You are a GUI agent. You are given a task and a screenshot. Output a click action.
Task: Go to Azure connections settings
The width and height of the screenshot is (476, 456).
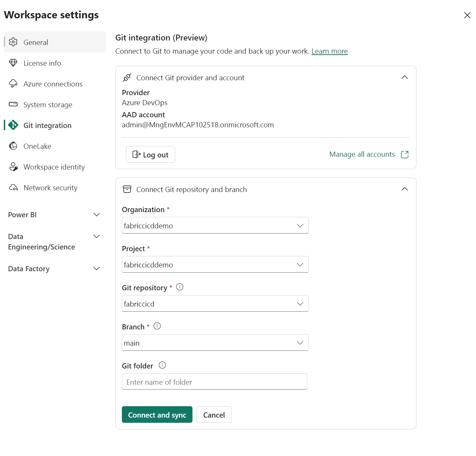[x=55, y=84]
